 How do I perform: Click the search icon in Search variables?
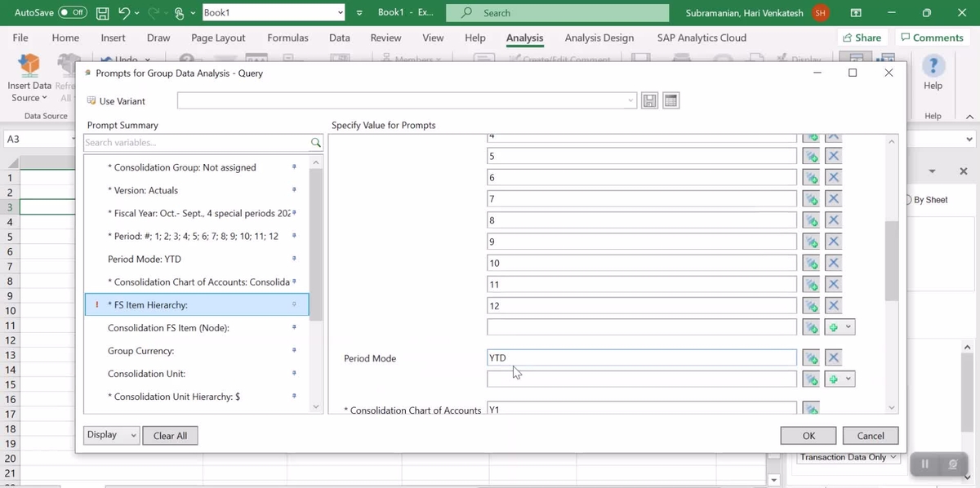[315, 141]
